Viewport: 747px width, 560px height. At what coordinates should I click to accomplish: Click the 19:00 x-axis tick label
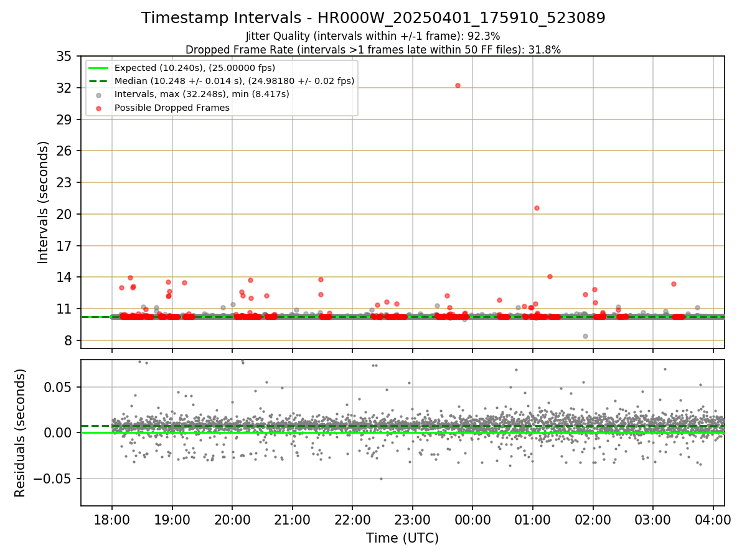pyautogui.click(x=172, y=519)
